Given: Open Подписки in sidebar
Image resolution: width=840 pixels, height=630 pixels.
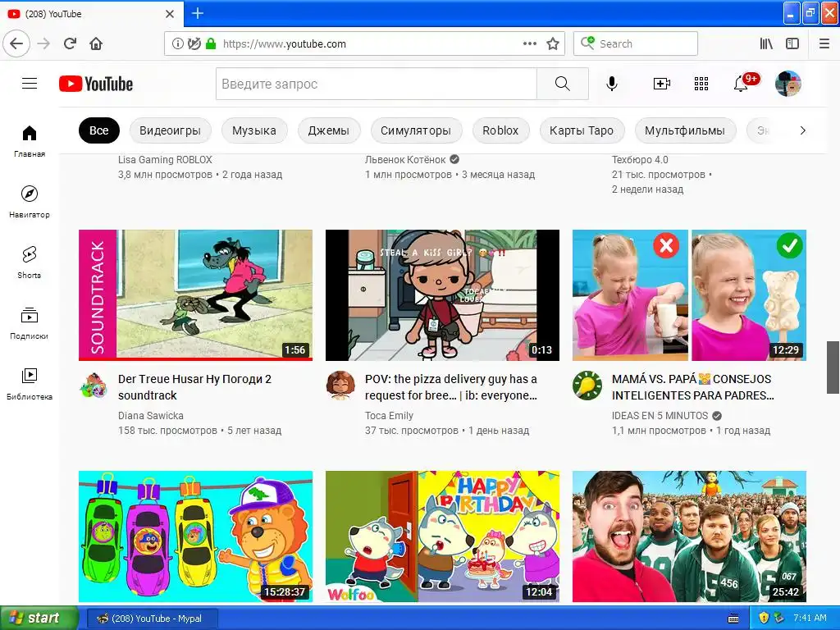Looking at the screenshot, I should (30, 323).
